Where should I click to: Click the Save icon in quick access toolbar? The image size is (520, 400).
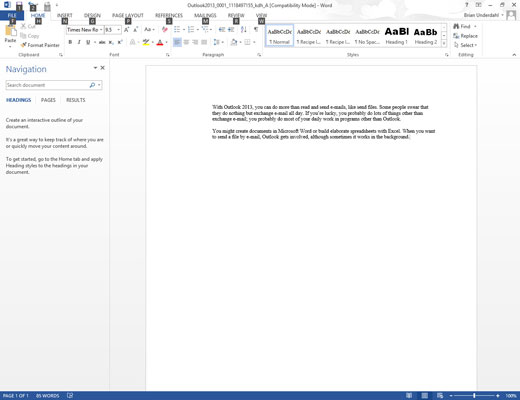pos(19,5)
